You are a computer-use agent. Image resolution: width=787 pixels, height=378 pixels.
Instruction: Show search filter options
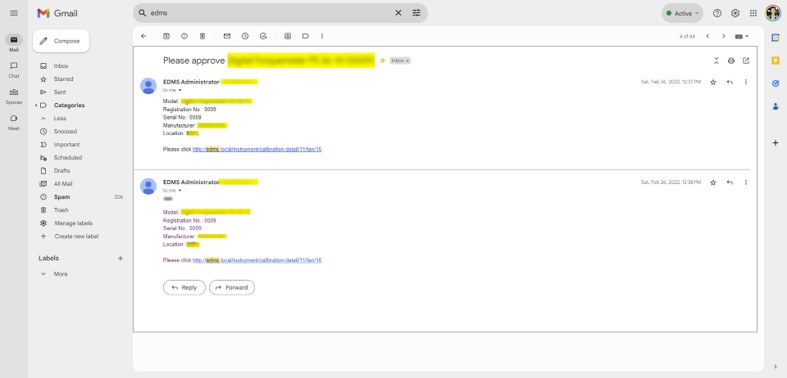pos(417,13)
